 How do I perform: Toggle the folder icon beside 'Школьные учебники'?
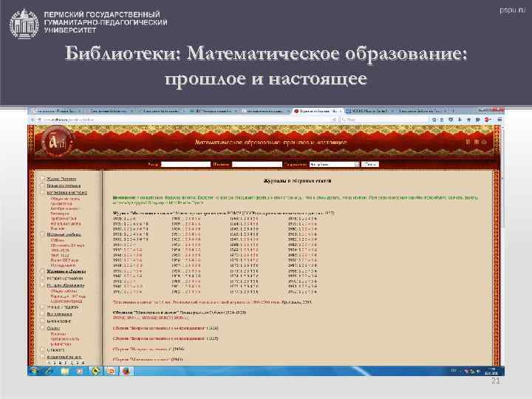click(43, 234)
